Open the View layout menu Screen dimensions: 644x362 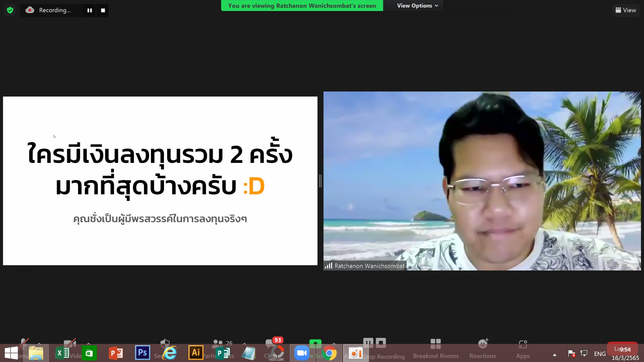pos(626,10)
